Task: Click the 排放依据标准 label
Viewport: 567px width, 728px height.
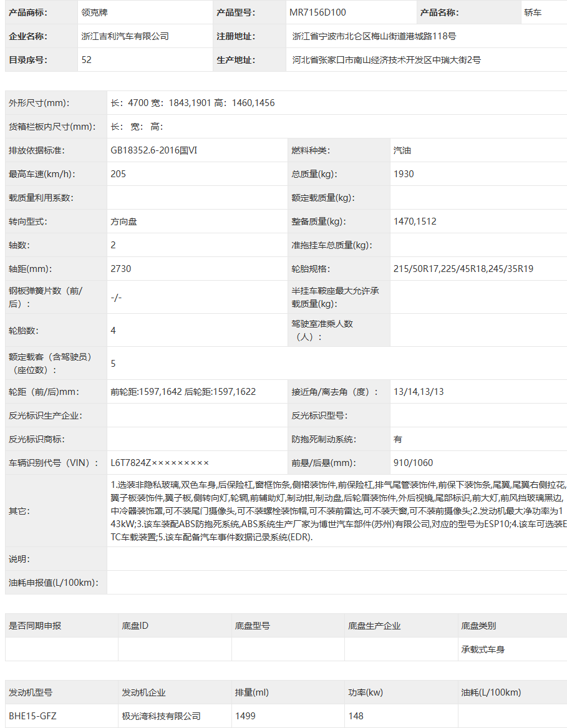Action: pyautogui.click(x=37, y=150)
